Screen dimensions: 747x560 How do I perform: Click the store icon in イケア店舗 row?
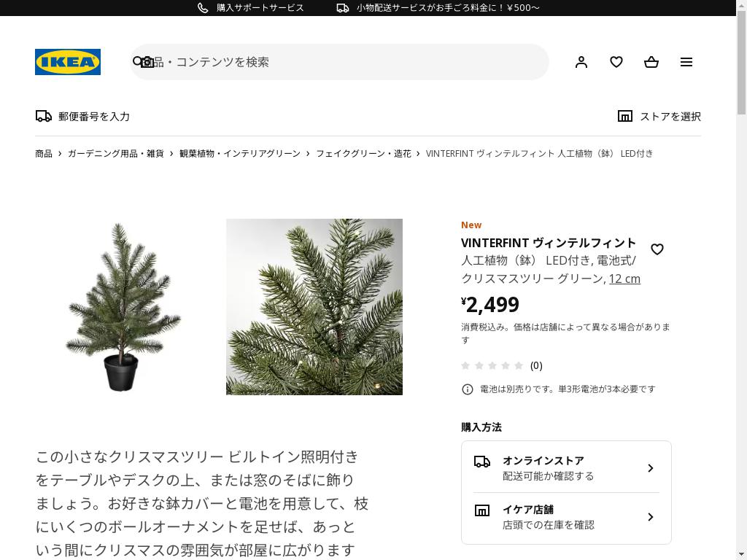click(x=482, y=510)
